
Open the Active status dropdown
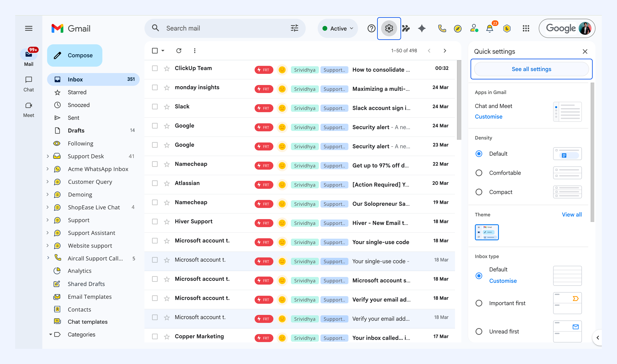(x=338, y=29)
